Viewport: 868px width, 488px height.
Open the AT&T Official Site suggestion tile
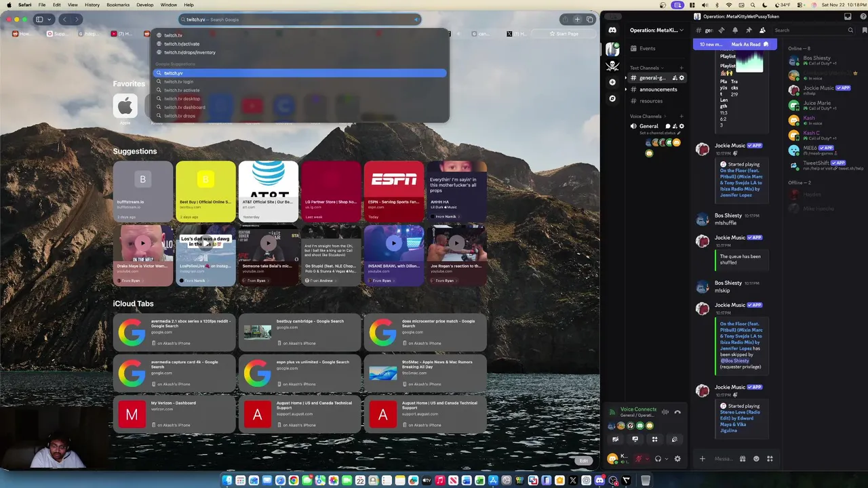pos(268,192)
